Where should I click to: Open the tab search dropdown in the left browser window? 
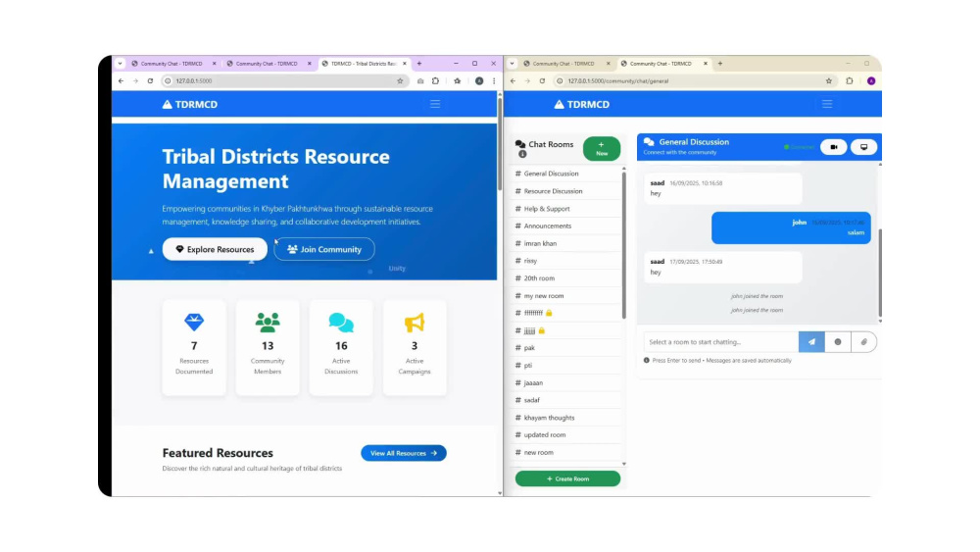click(120, 63)
